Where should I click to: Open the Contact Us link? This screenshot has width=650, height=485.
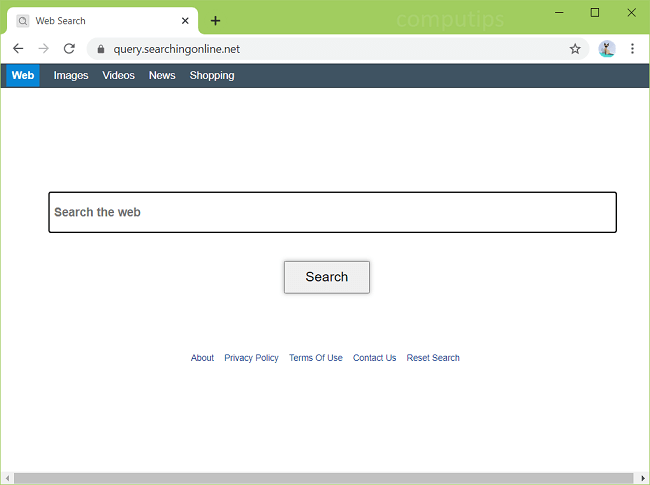(374, 358)
